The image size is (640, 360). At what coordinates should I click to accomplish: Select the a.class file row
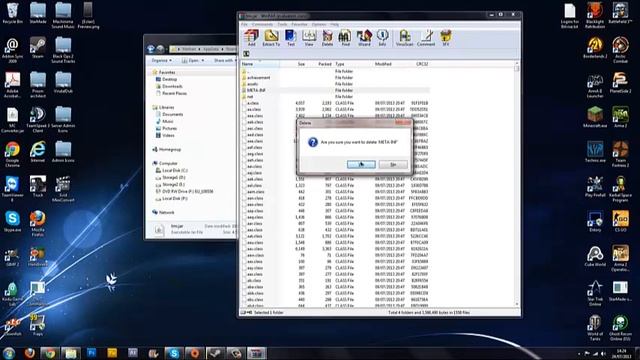335,103
